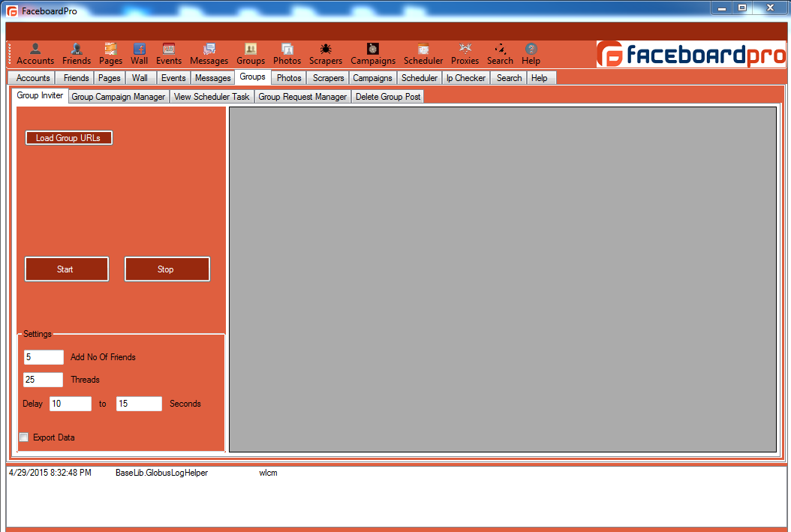
Task: Open the Group Campaign Manager sub-tab
Action: [x=119, y=96]
